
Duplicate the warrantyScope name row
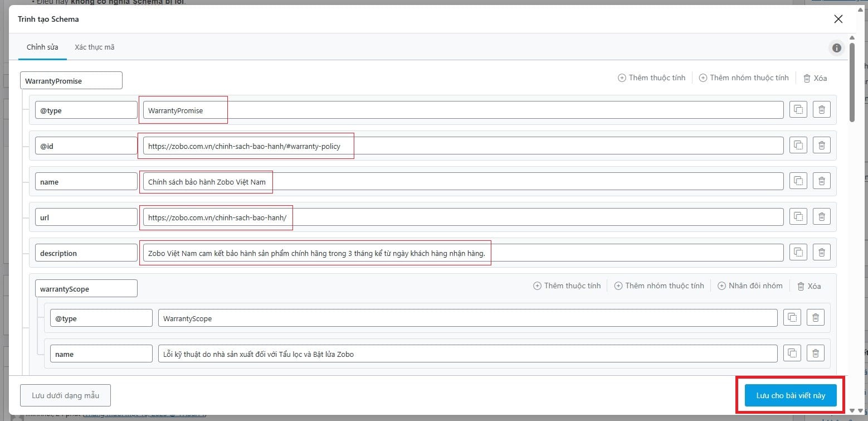tap(792, 354)
